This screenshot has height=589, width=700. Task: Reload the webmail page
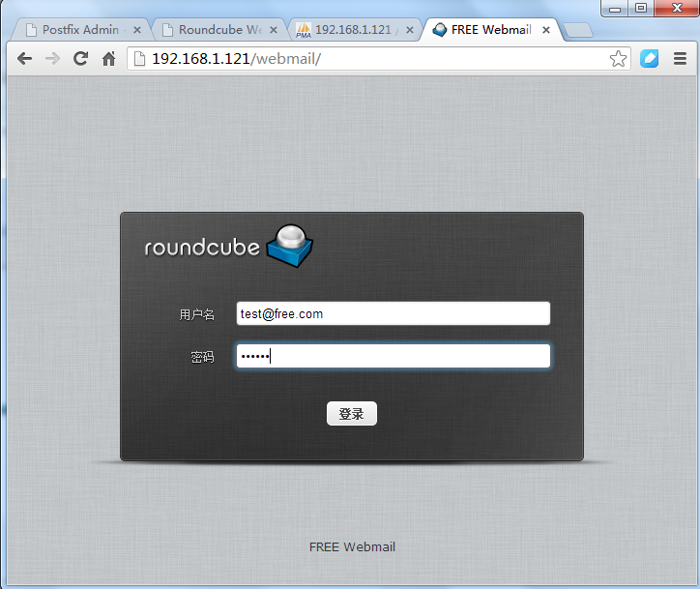(x=81, y=58)
